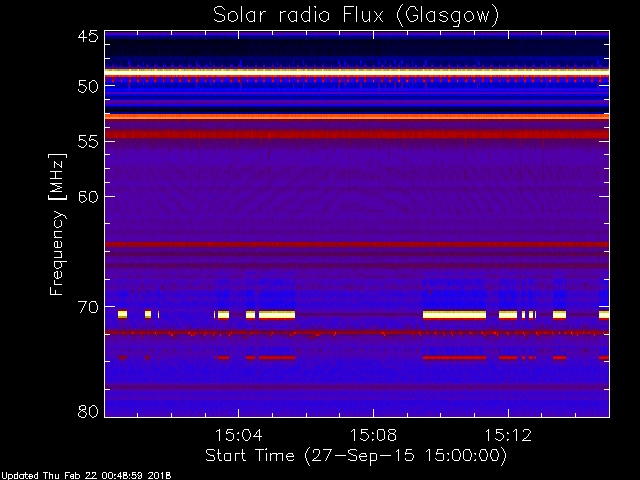The width and height of the screenshot is (640, 480).
Task: Click the 'Updated Thu Feb 22' timestamp text
Action: pos(86,476)
